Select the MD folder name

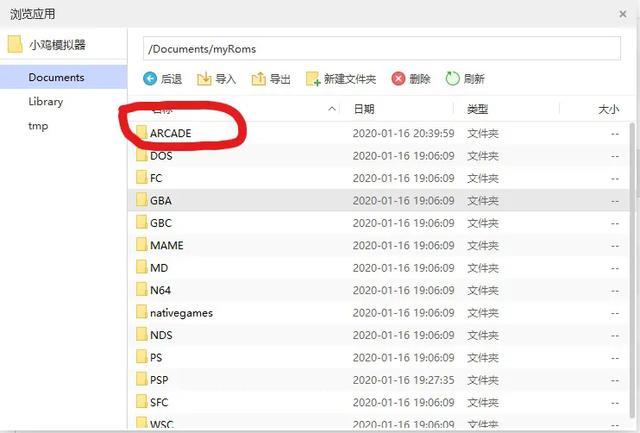[x=159, y=268]
